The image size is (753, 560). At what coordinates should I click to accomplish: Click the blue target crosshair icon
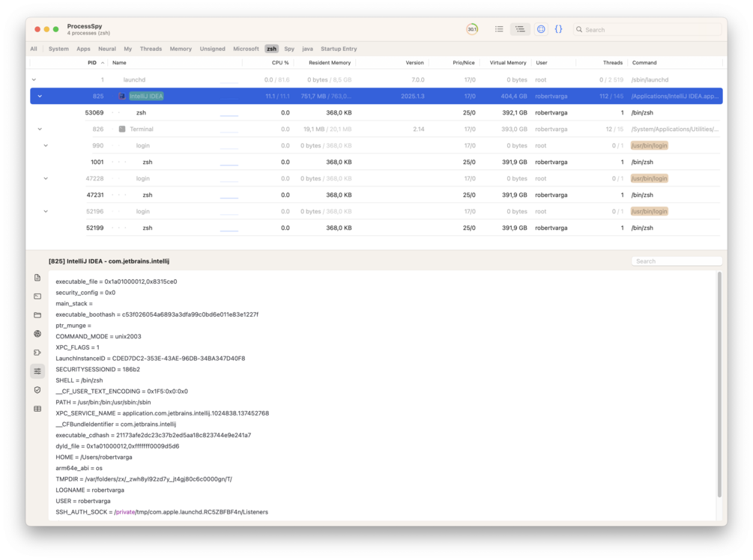point(541,29)
